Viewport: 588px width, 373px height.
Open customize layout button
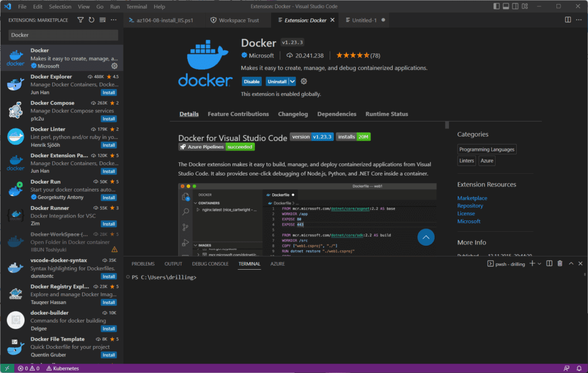(525, 6)
